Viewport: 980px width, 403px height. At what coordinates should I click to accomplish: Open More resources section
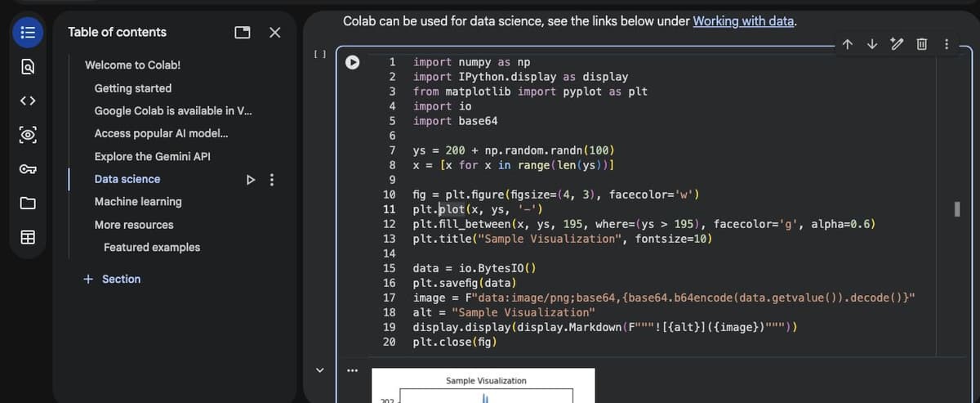coord(134,225)
